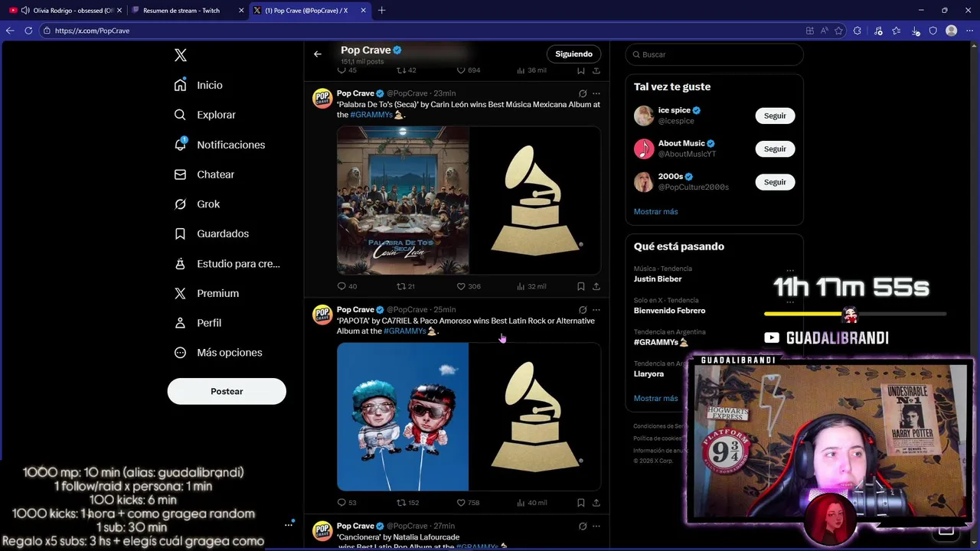Reload the page

pyautogui.click(x=28, y=31)
